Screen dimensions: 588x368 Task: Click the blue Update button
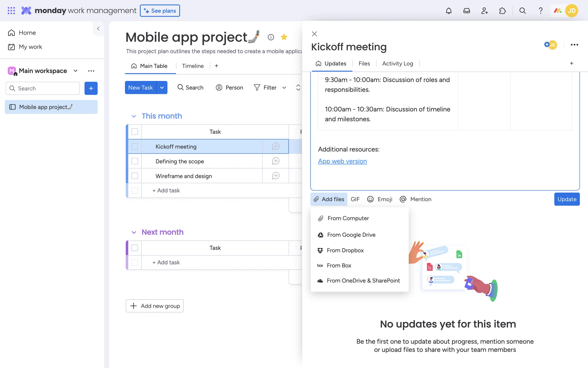tap(567, 199)
